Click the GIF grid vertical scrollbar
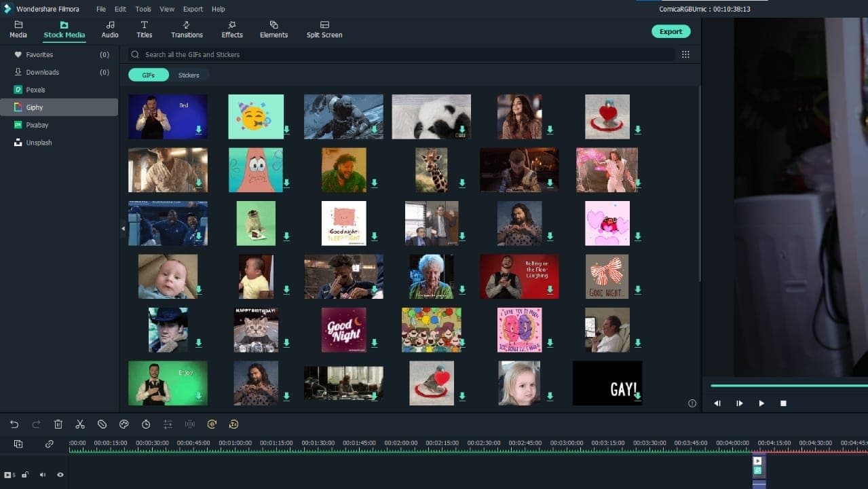 700,182
